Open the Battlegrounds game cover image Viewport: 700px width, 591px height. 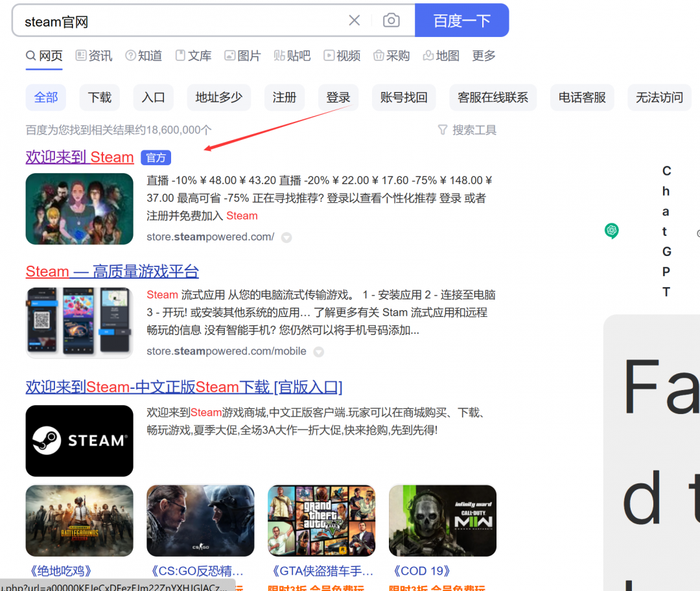[80, 520]
